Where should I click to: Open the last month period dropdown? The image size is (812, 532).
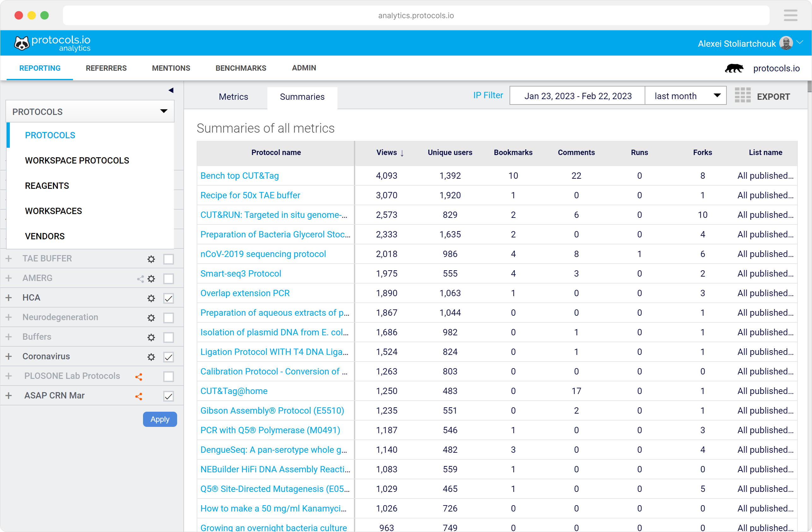coord(685,96)
